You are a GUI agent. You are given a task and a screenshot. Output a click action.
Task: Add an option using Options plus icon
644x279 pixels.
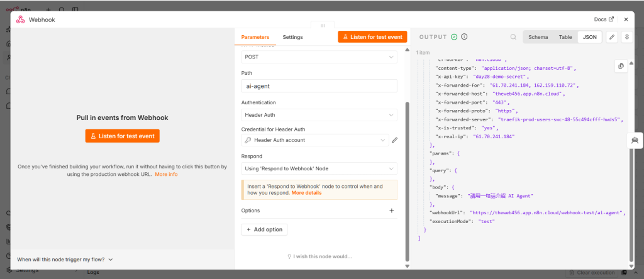point(391,211)
